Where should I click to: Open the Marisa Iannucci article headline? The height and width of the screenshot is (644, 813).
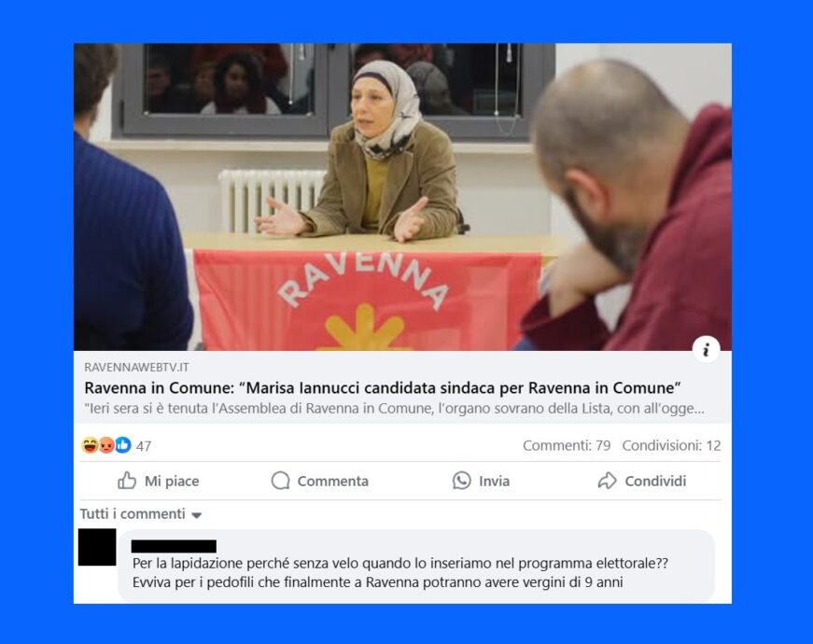[383, 388]
